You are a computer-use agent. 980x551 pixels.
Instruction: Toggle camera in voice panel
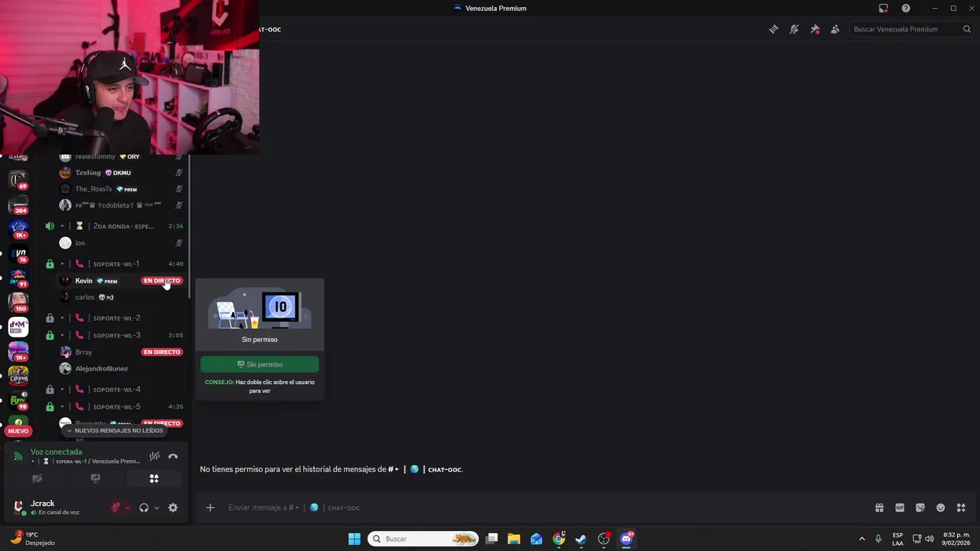pyautogui.click(x=37, y=478)
